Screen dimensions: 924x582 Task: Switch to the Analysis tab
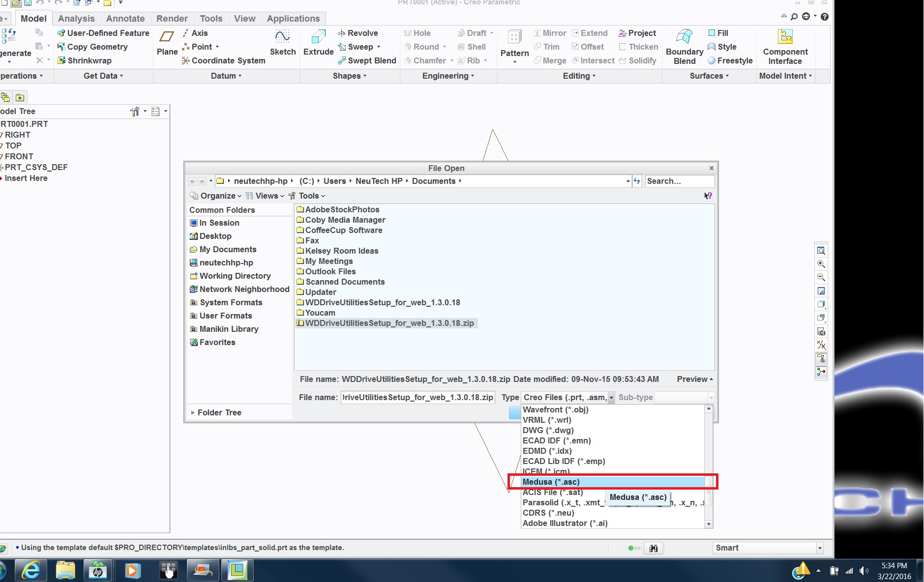coord(76,19)
